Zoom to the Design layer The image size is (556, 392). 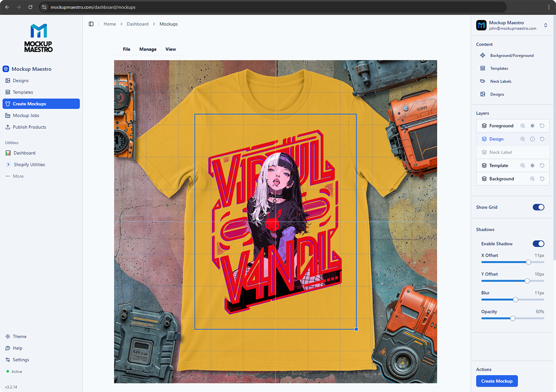tap(523, 139)
